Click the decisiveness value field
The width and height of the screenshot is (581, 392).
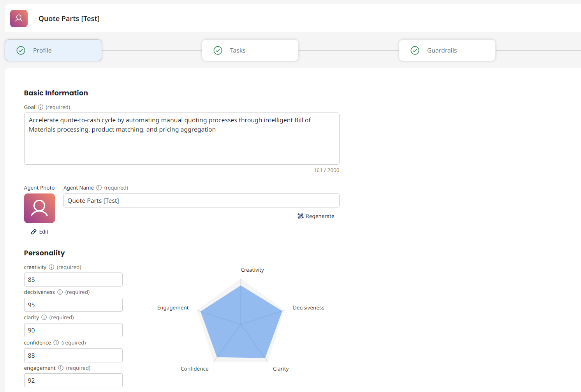click(x=73, y=305)
